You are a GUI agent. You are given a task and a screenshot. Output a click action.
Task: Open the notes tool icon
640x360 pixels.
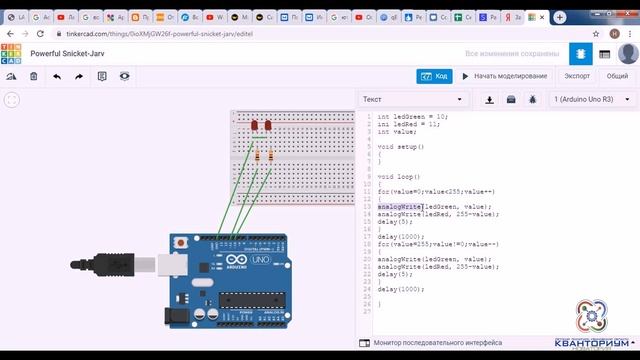tap(102, 76)
